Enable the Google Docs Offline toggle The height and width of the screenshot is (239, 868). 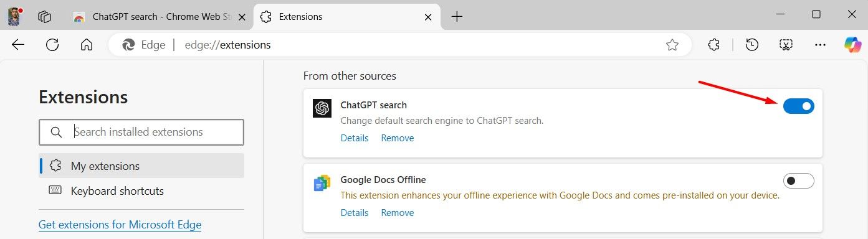pos(799,181)
